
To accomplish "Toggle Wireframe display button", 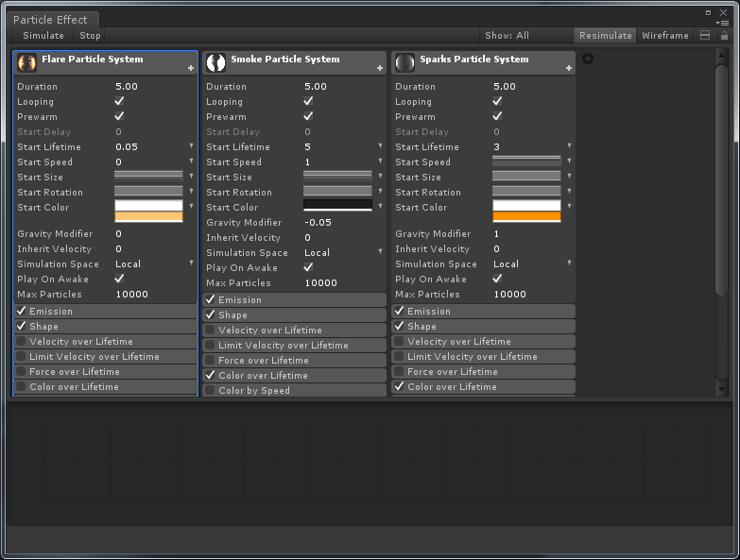I will (x=665, y=35).
